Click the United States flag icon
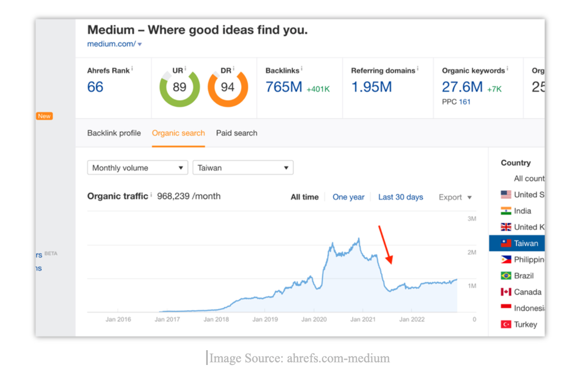 (506, 195)
